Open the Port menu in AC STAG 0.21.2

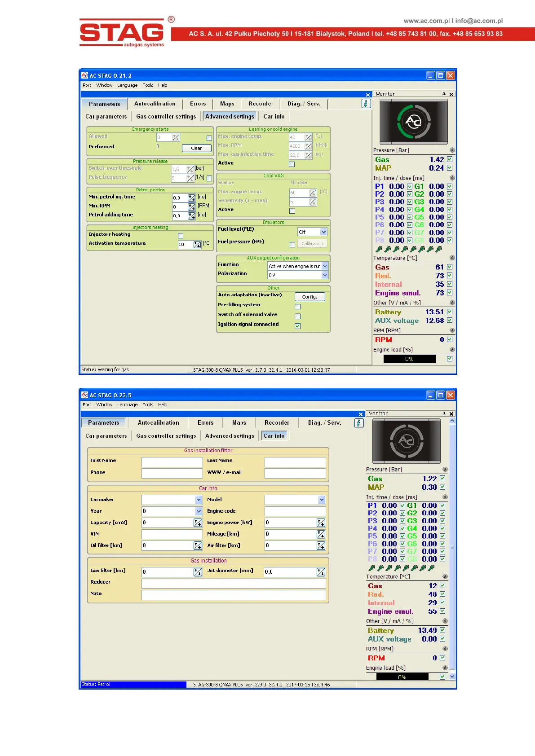point(87,85)
